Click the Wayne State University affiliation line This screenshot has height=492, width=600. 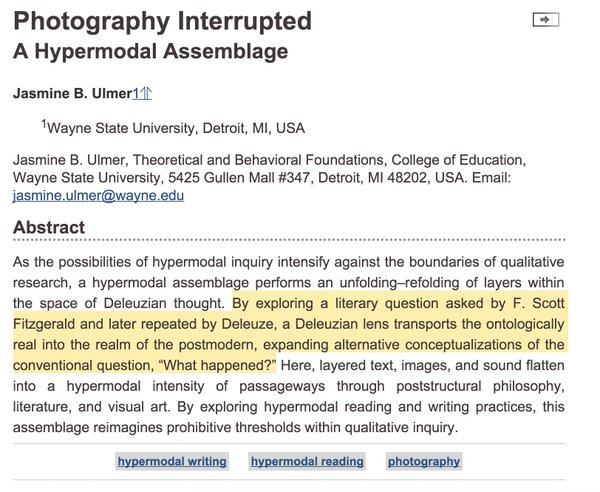(173, 128)
